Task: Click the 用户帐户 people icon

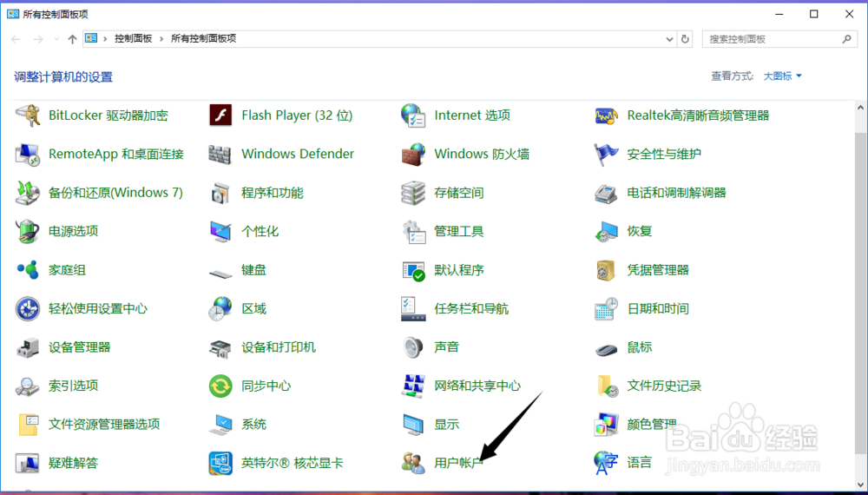Action: [x=413, y=464]
